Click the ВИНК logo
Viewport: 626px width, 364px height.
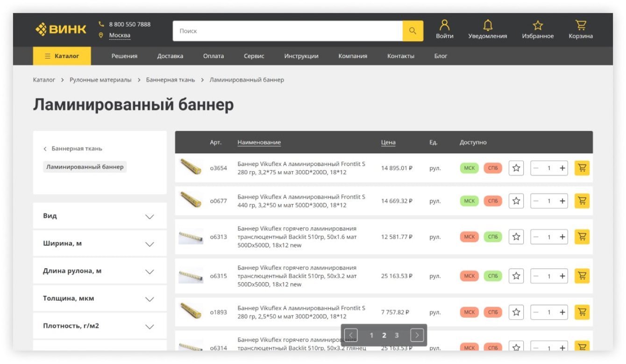pos(61,29)
